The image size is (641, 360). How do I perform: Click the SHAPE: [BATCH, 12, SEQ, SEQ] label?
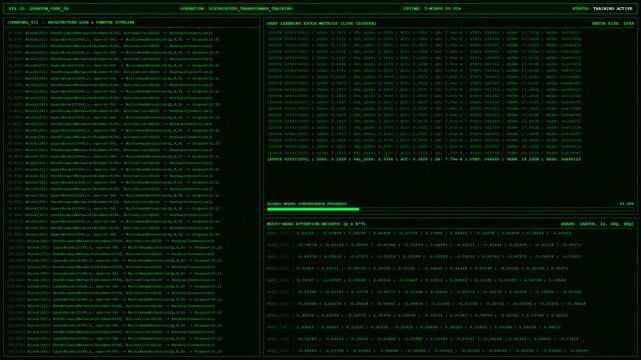tap(597, 224)
